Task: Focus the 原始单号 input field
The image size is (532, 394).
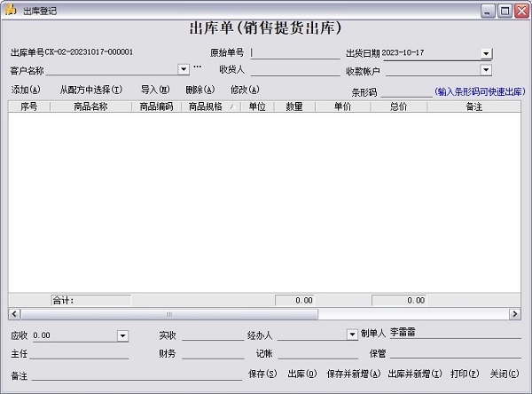Action: 295,53
